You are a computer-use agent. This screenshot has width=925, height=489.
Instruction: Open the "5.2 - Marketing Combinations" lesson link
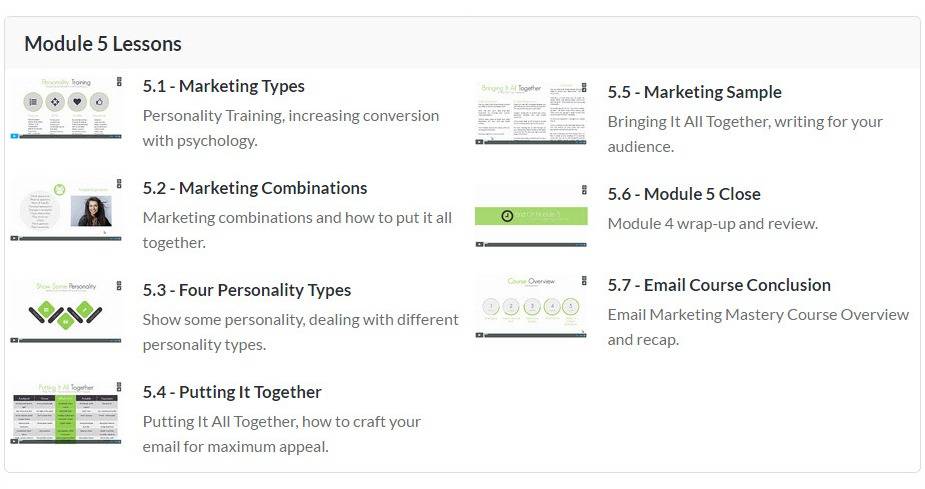coord(254,188)
